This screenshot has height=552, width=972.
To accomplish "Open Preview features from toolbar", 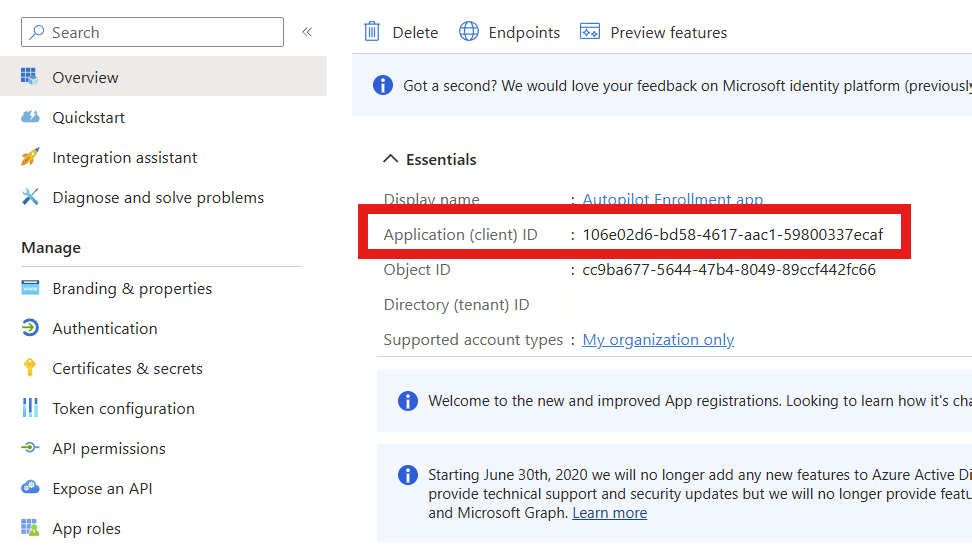I will pos(654,33).
